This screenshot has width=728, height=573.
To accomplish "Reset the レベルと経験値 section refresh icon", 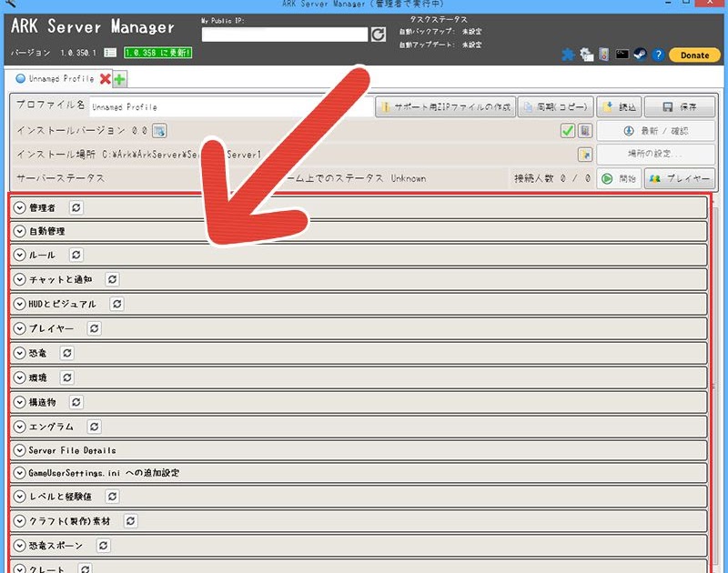I will point(112,497).
